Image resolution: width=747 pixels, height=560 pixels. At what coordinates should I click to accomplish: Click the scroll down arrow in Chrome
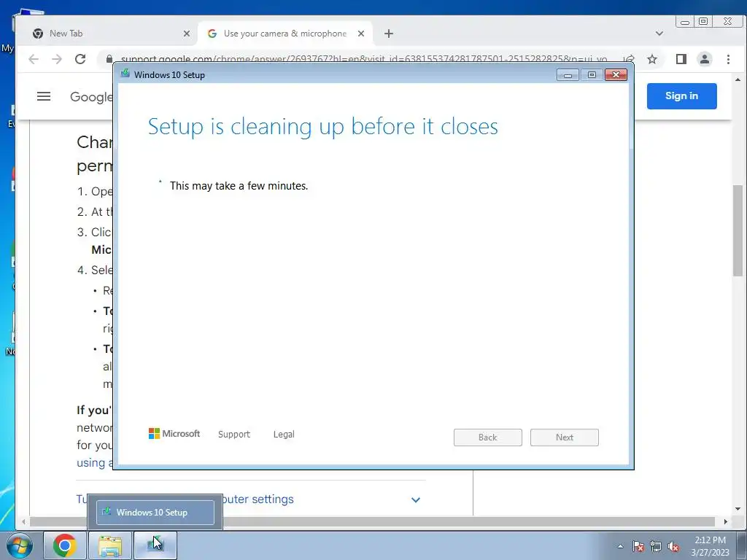[738, 509]
